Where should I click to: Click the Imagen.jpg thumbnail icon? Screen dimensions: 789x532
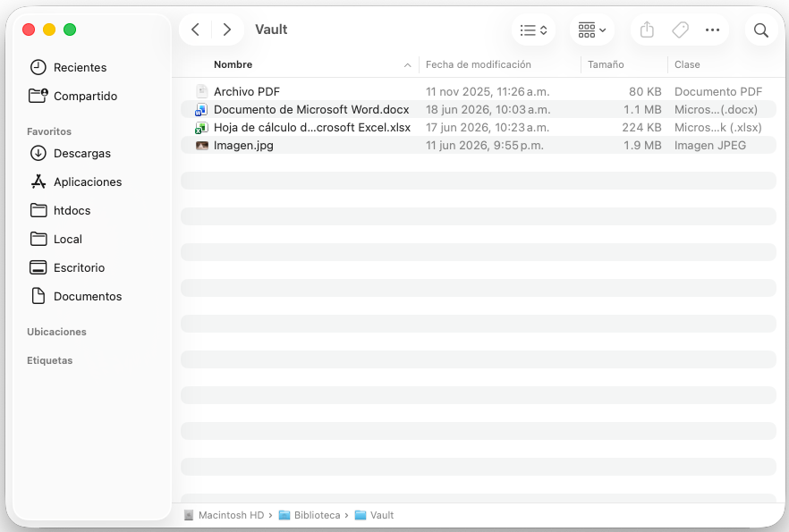point(202,146)
